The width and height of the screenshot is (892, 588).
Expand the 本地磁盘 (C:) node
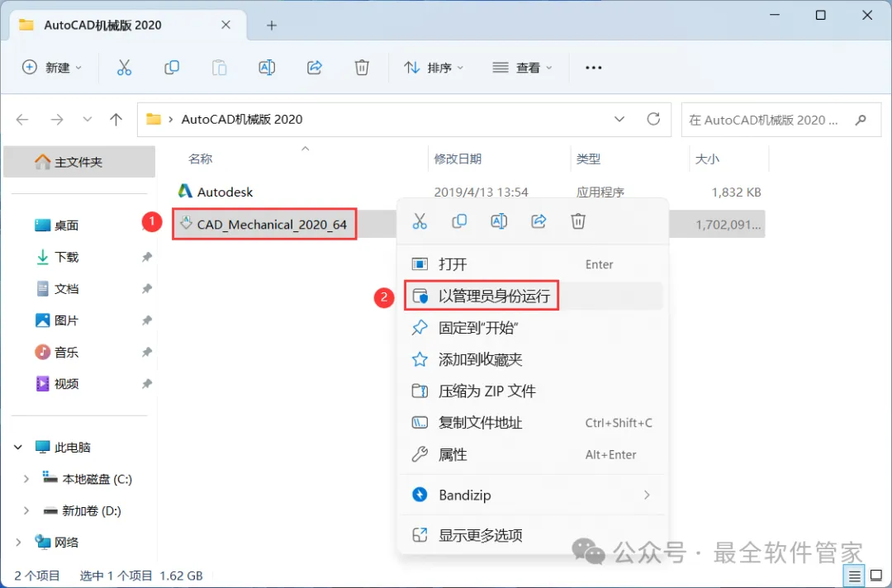26,479
